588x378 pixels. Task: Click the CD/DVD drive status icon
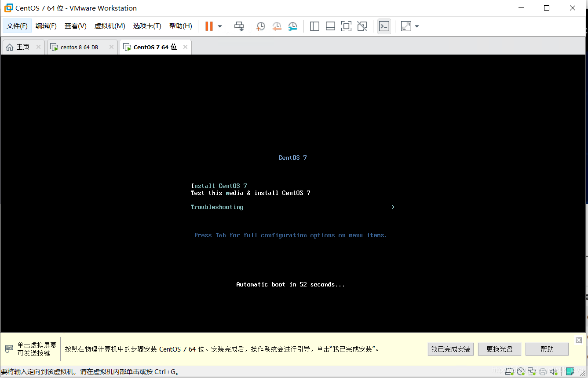[521, 371]
